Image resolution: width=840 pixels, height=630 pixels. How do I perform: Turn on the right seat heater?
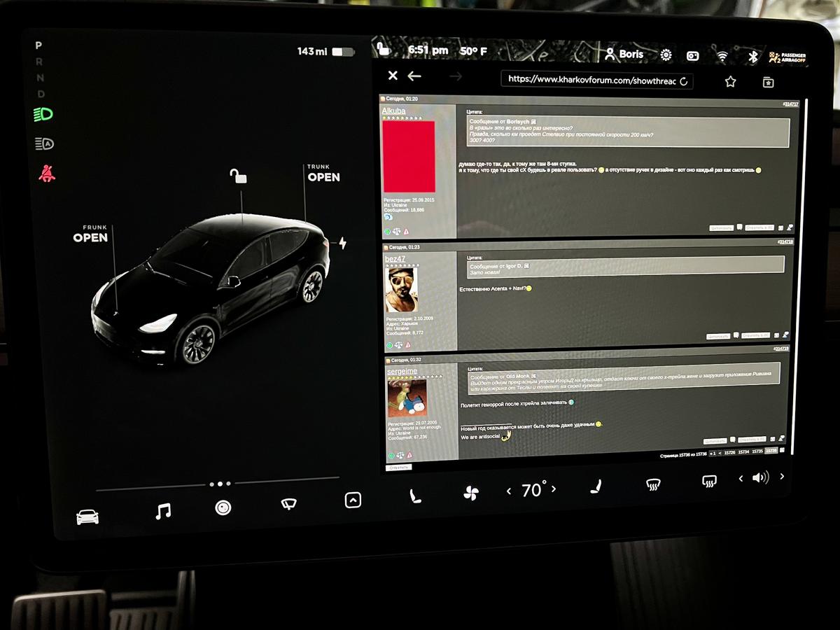coord(596,486)
